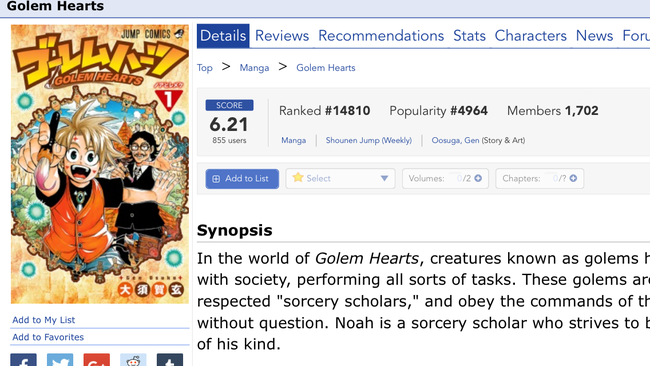
Task: Open the Recommendations tab
Action: [x=381, y=36]
